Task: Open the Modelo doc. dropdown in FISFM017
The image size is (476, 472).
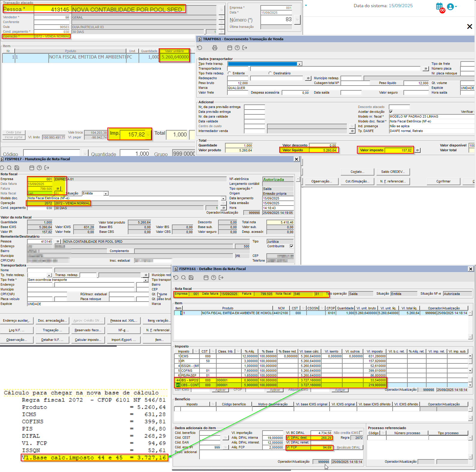Action: point(223,198)
